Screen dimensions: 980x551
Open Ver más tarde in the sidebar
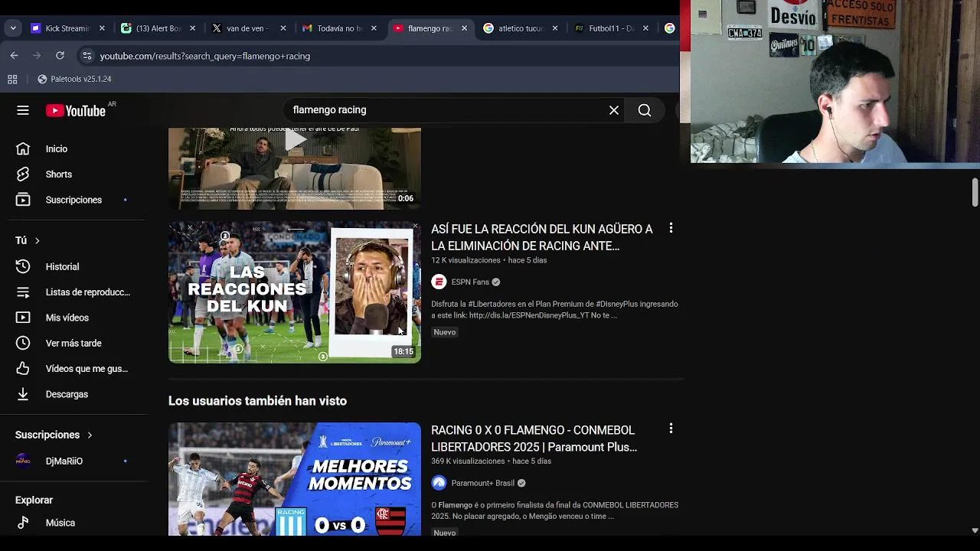tap(74, 344)
